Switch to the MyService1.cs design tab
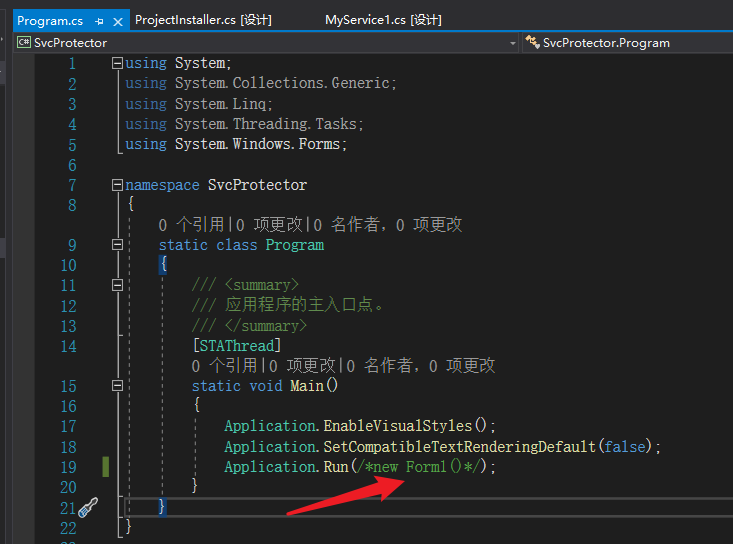The width and height of the screenshot is (733, 544). click(383, 20)
